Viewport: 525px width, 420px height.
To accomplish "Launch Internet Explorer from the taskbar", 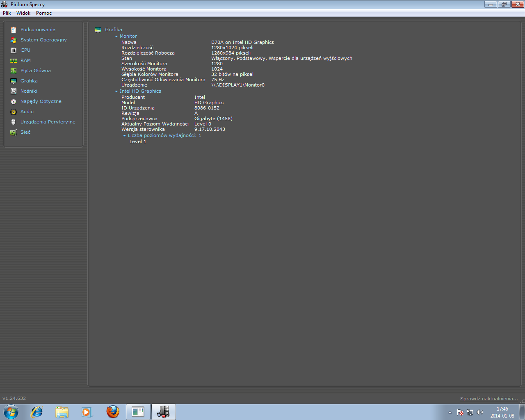I will [37, 412].
